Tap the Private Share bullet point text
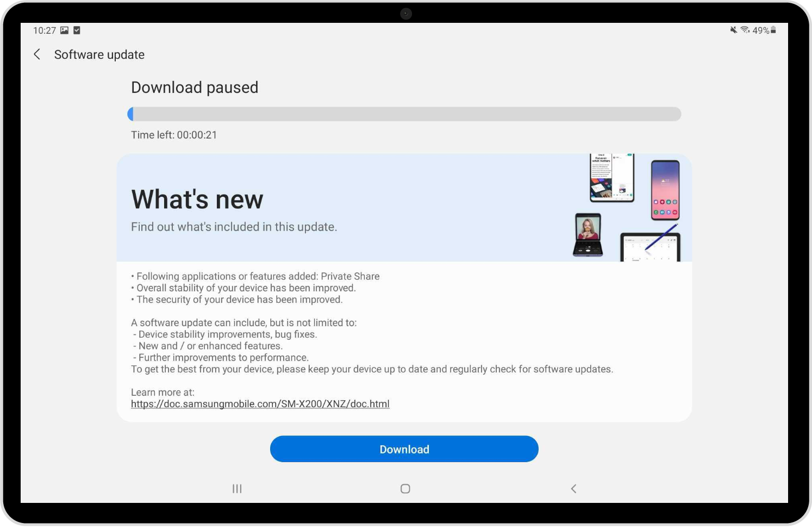The height and width of the screenshot is (529, 812). (x=255, y=276)
